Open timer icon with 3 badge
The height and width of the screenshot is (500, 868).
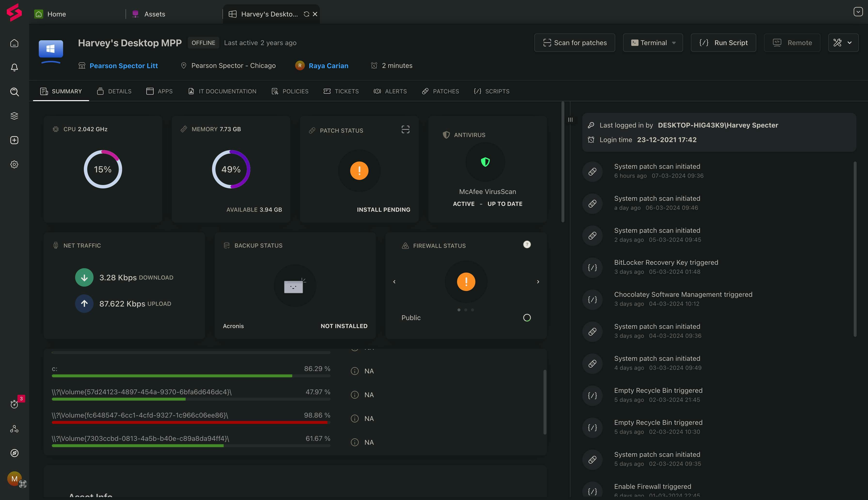click(x=14, y=404)
